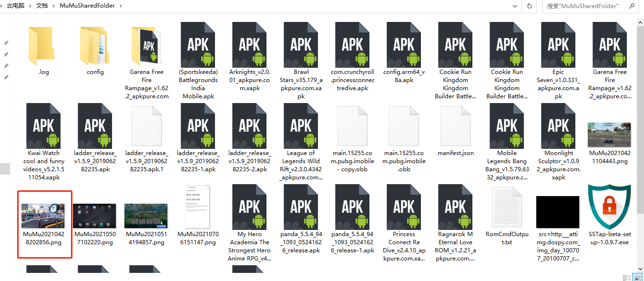The height and width of the screenshot is (281, 644).
Task: Click the config.arm64_v8a.apk file name label
Action: pos(404,76)
